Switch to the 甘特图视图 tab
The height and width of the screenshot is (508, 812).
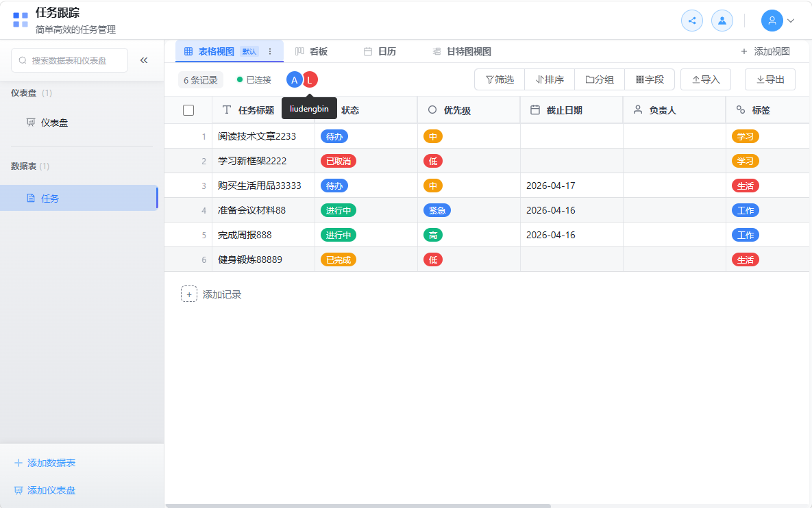462,51
